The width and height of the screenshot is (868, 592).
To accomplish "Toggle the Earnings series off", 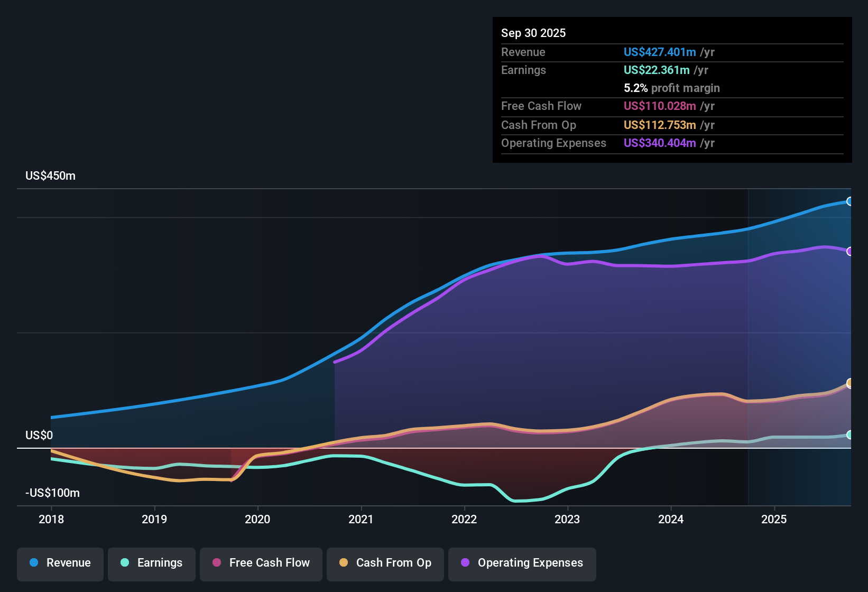I will pyautogui.click(x=151, y=563).
